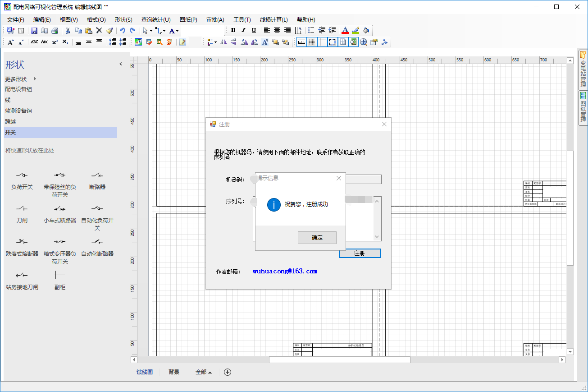
Task: Click the Delete X icon in the toolbar
Action: [x=99, y=31]
